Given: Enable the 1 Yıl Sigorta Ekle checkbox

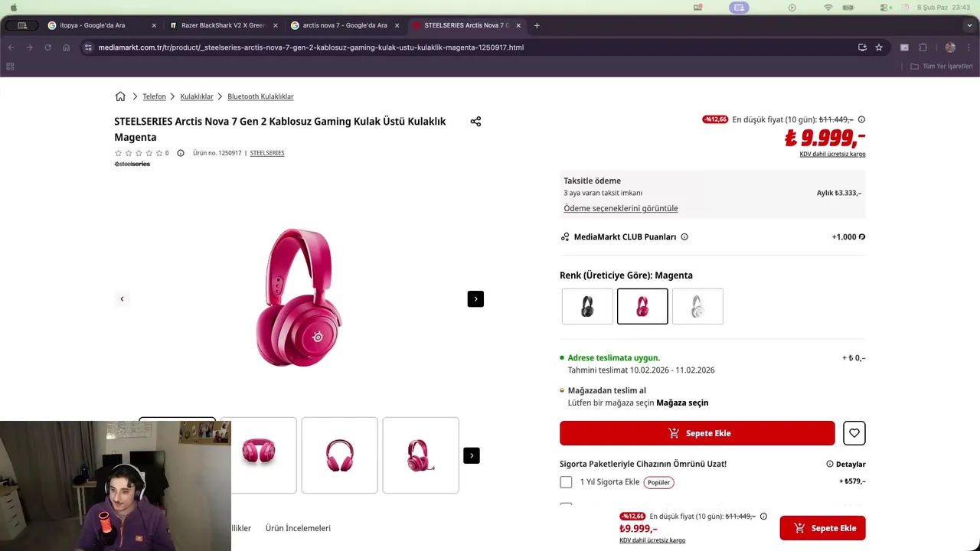Looking at the screenshot, I should tap(566, 482).
